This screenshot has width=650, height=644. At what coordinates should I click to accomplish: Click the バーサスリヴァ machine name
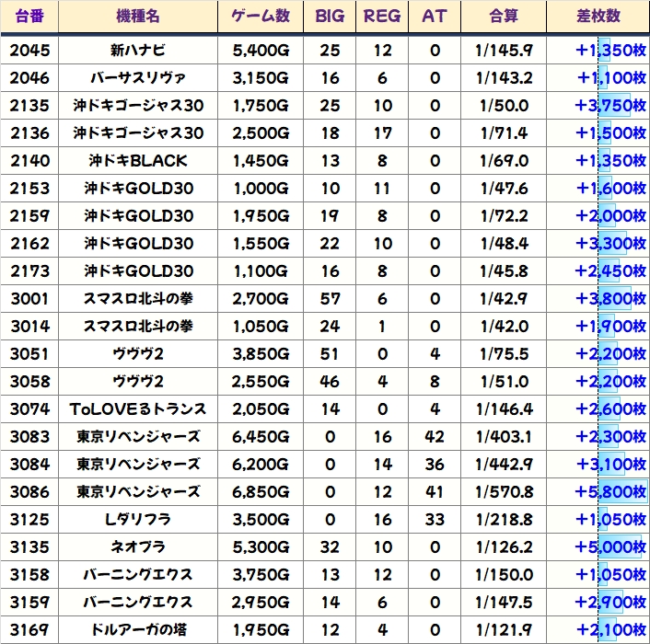(138, 77)
